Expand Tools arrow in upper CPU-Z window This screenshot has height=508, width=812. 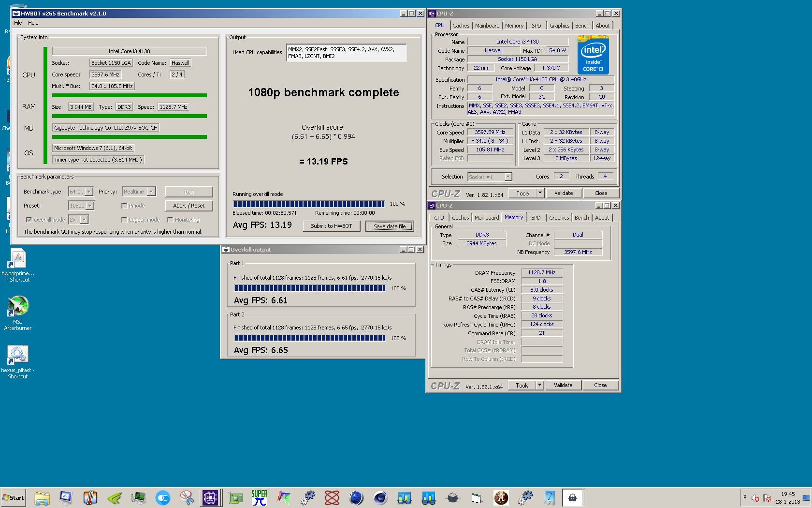[540, 193]
